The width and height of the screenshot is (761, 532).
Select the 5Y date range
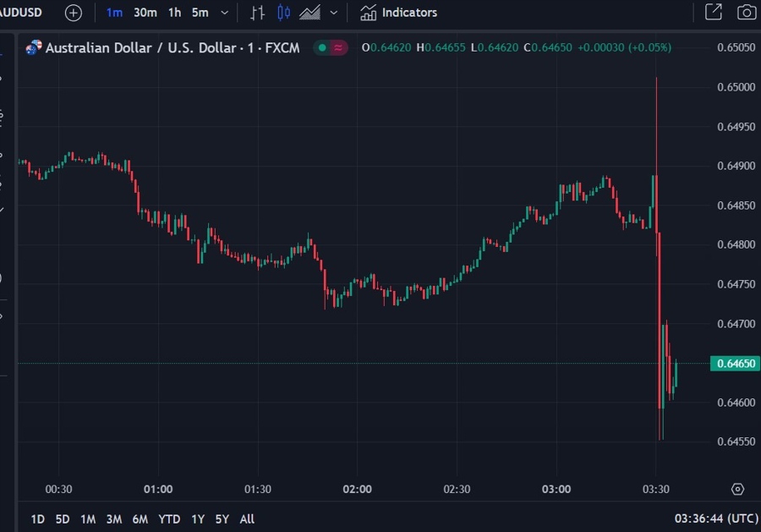(222, 518)
